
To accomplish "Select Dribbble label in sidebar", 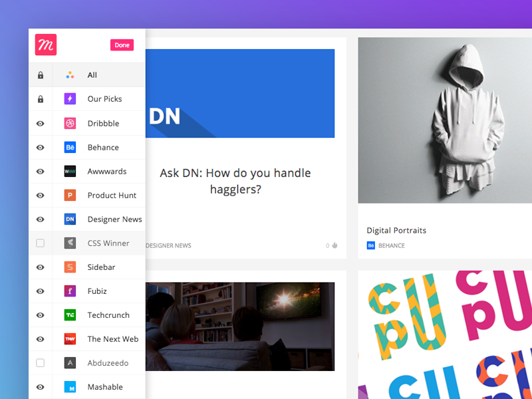I will (x=103, y=123).
